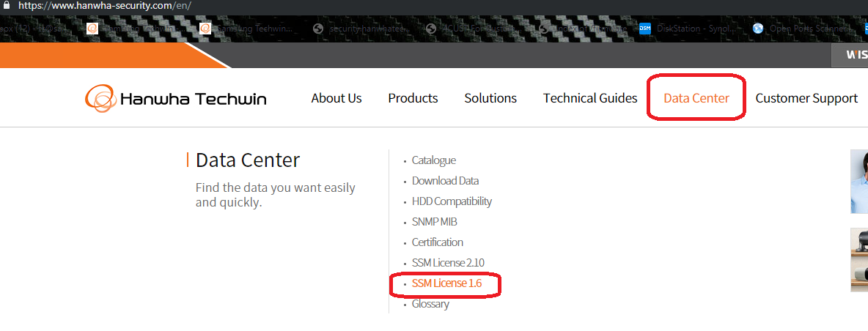This screenshot has width=868, height=331.
Task: Open the DiskStation Synology bookmark
Action: click(688, 29)
